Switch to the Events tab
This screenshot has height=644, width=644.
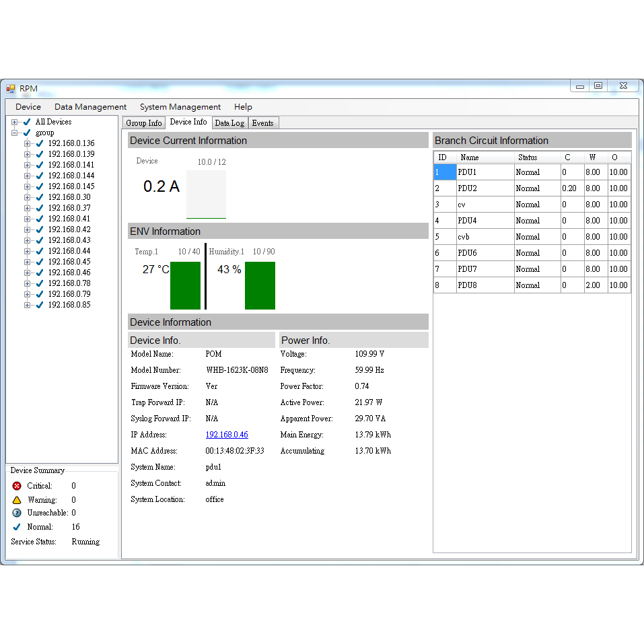coord(263,122)
